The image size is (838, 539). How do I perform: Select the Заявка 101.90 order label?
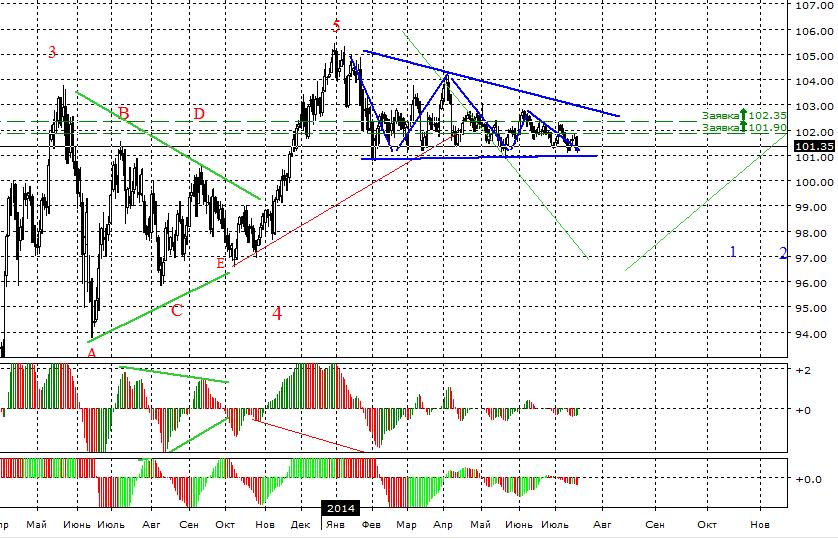click(744, 127)
